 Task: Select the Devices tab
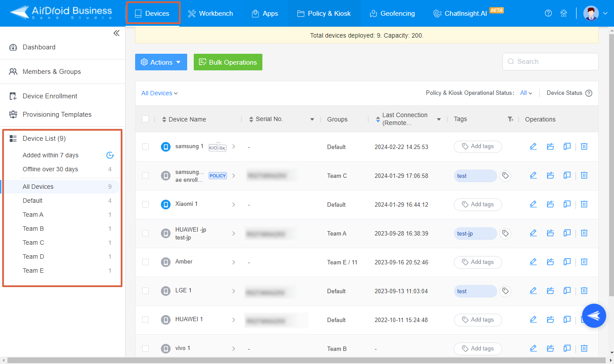coord(153,14)
